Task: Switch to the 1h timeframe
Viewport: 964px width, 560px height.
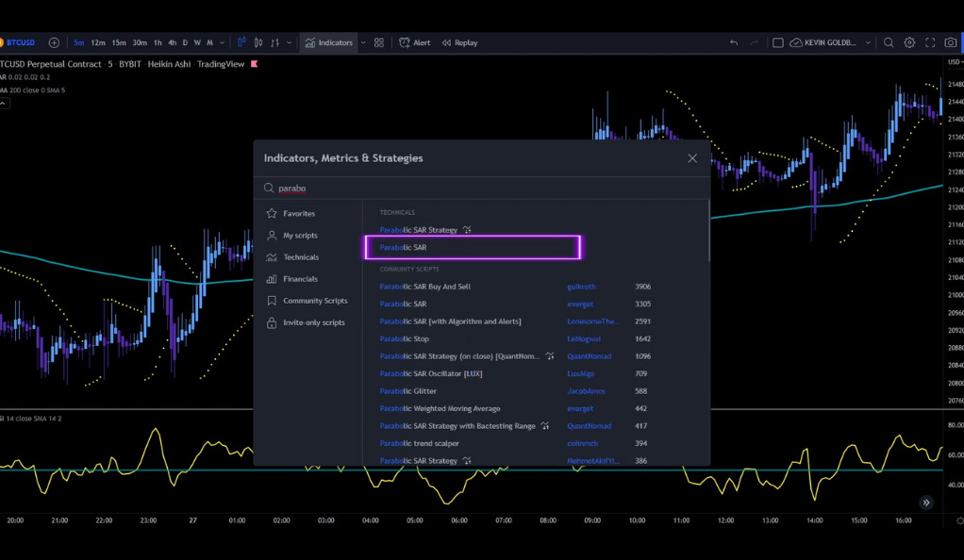Action: click(x=158, y=42)
